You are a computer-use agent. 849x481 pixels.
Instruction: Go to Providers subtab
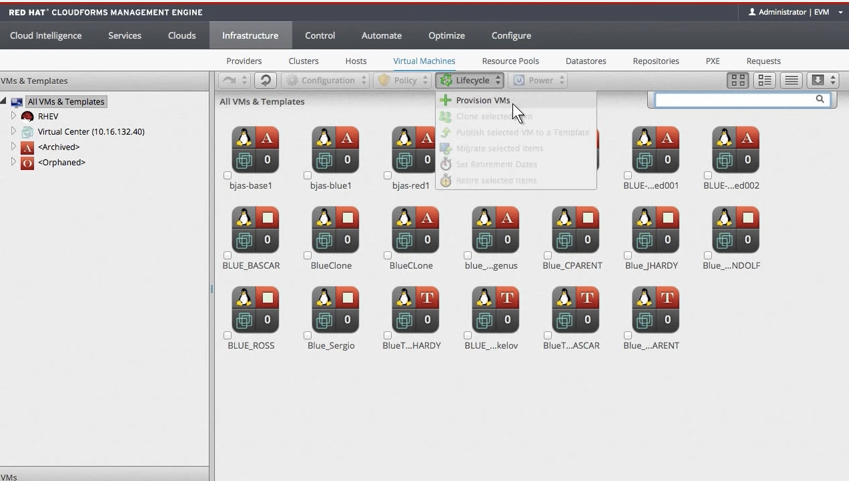[x=244, y=61]
